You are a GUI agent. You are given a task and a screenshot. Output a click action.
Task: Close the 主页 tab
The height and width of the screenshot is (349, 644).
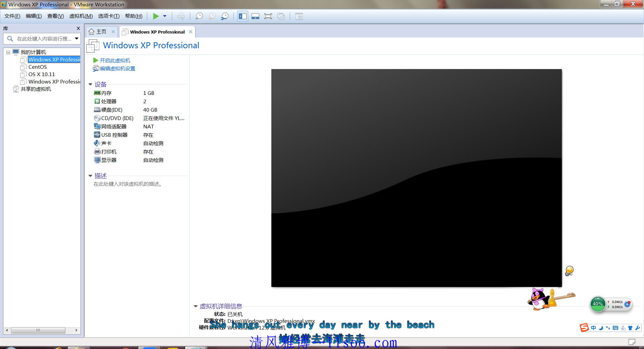click(113, 32)
